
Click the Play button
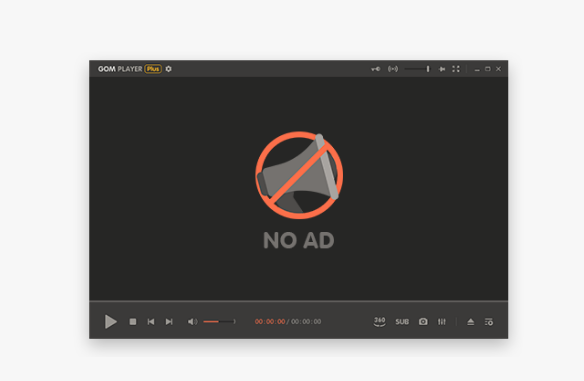(110, 321)
